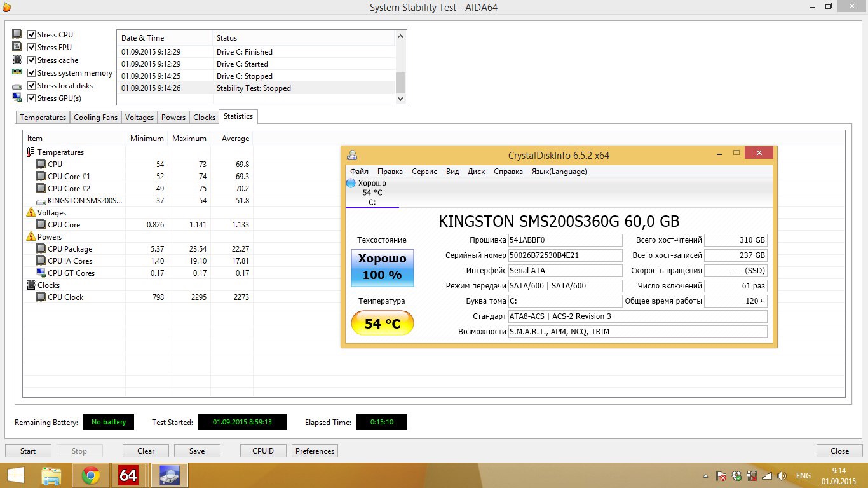This screenshot has width=868, height=488.
Task: Toggle the Stress CPU checkbox
Action: tap(31, 34)
